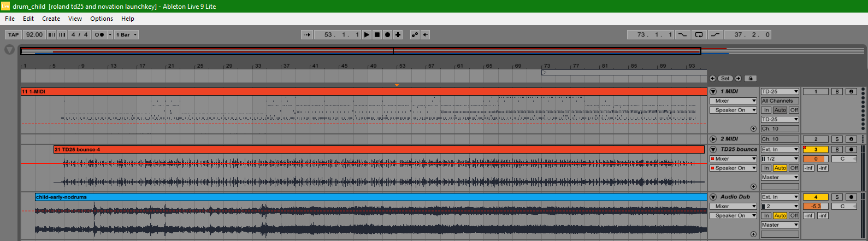This screenshot has width=868, height=241.
Task: Open the 1 Bar quantization dropdown
Action: 126,34
